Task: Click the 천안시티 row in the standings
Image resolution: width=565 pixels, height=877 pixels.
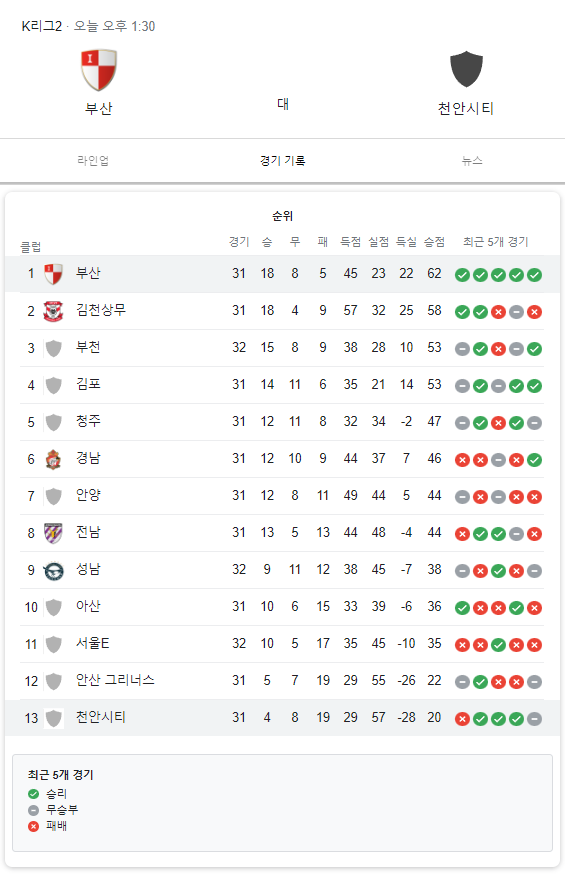Action: click(282, 718)
